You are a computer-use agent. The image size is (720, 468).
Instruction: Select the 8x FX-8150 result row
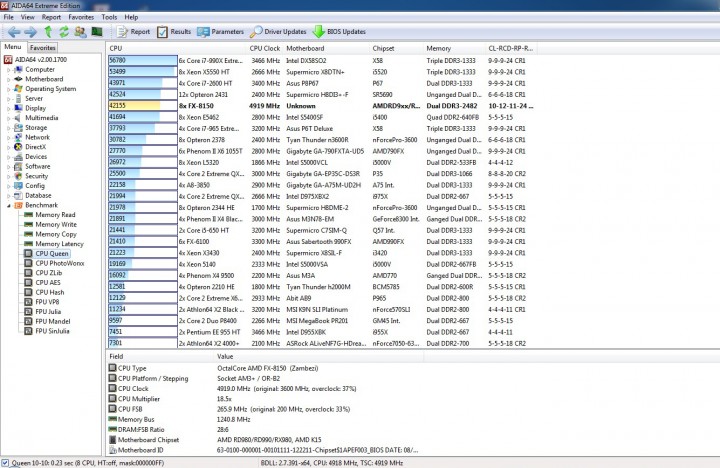(321, 106)
